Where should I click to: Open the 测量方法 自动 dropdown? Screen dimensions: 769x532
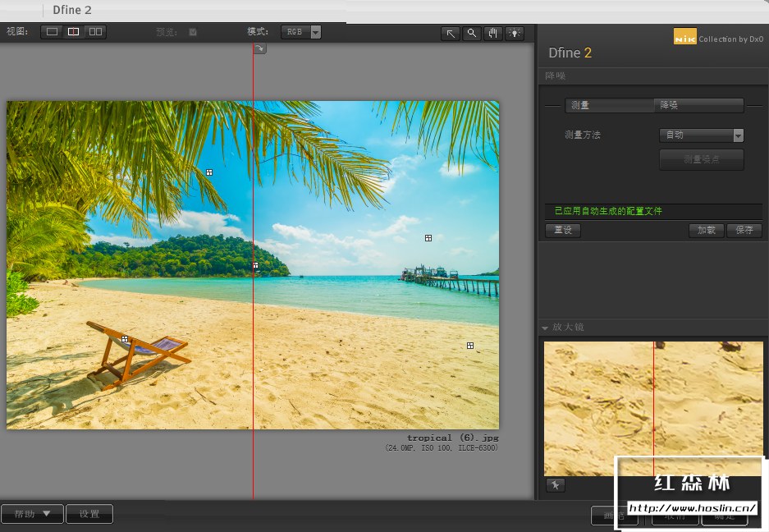(702, 135)
